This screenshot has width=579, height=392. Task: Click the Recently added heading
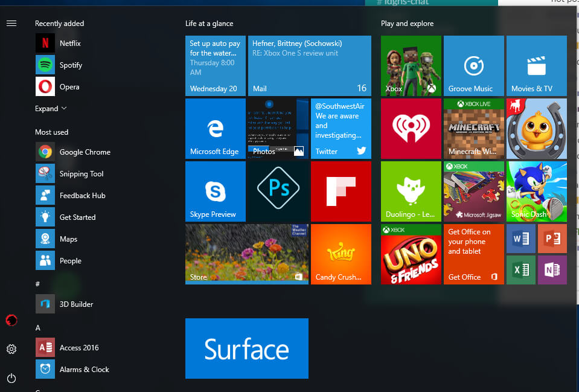click(x=59, y=24)
